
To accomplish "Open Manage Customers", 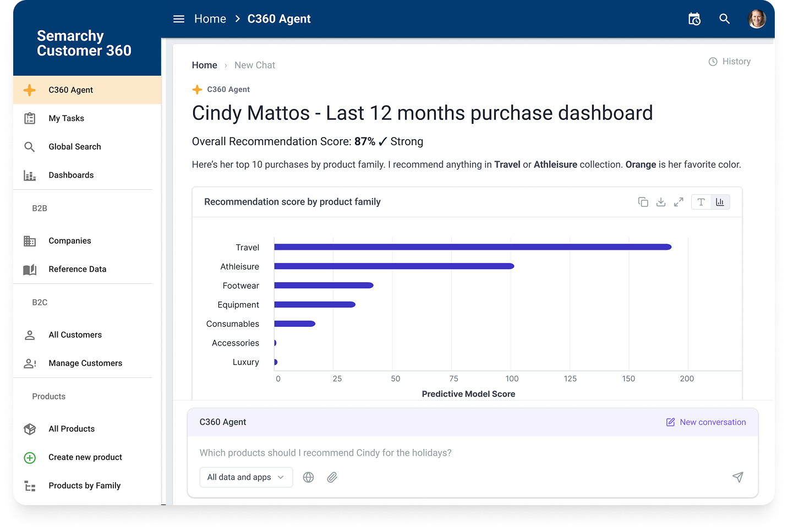I will coord(87,364).
